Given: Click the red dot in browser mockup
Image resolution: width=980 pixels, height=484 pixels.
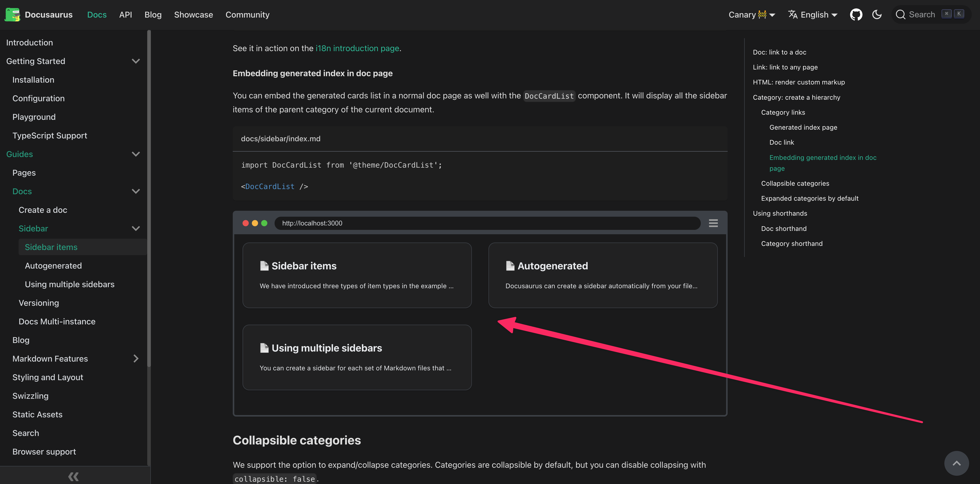Looking at the screenshot, I should [246, 223].
